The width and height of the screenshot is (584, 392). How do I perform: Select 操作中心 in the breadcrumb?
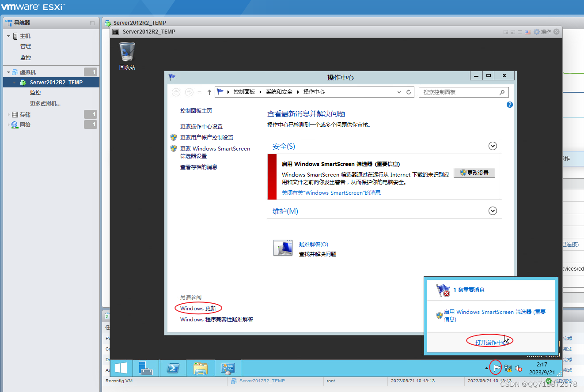coord(314,92)
